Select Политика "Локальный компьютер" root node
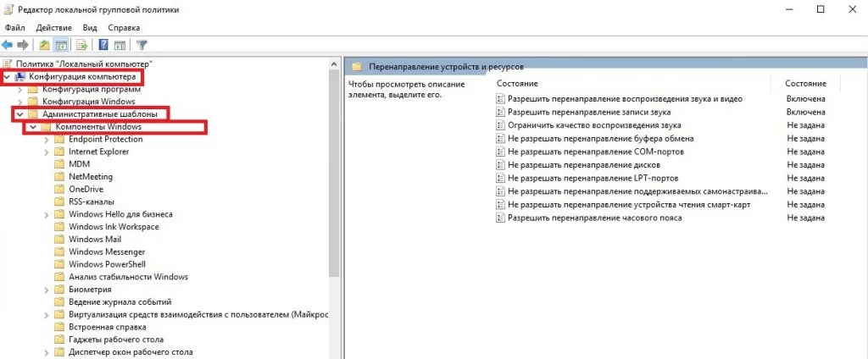The image size is (868, 359). click(x=84, y=64)
